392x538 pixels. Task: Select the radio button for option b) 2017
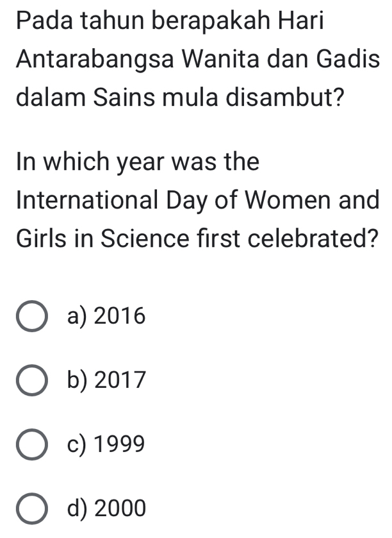[x=31, y=379]
